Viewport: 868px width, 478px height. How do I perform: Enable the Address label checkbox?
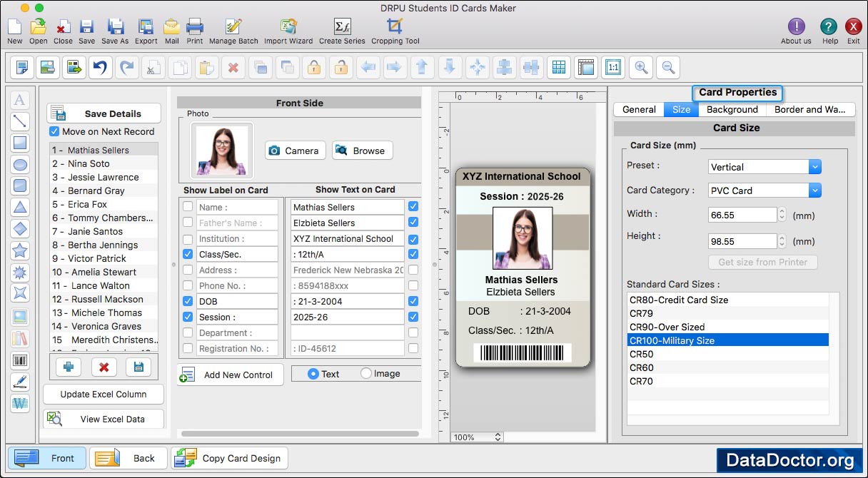188,270
